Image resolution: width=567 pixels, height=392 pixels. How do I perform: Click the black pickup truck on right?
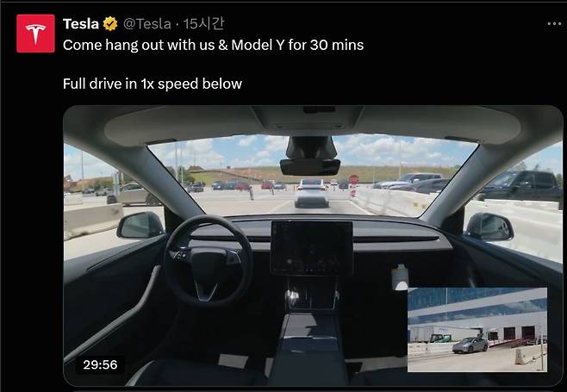pyautogui.click(x=520, y=186)
